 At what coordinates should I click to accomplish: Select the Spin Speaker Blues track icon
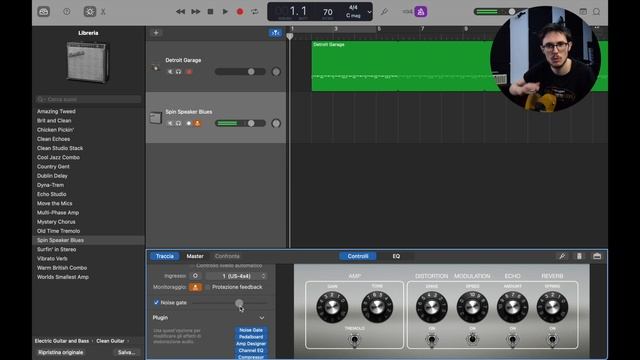point(156,118)
